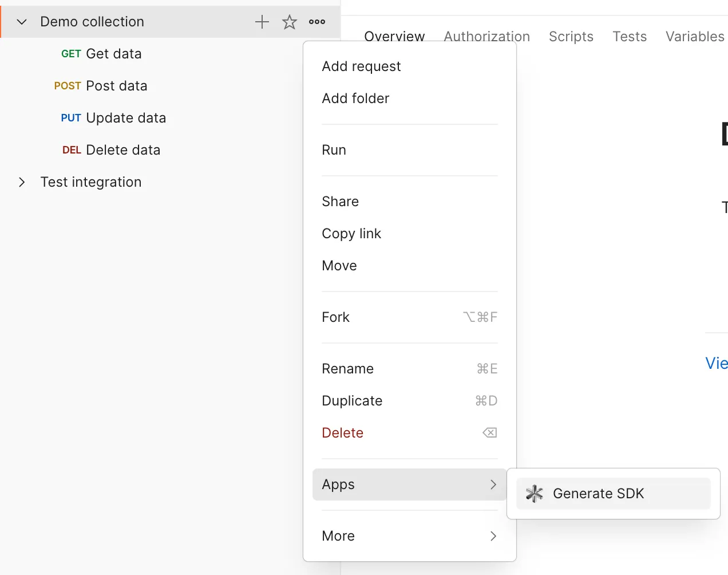Expand the Test integration collection
This screenshot has width=728, height=575.
[x=21, y=182]
